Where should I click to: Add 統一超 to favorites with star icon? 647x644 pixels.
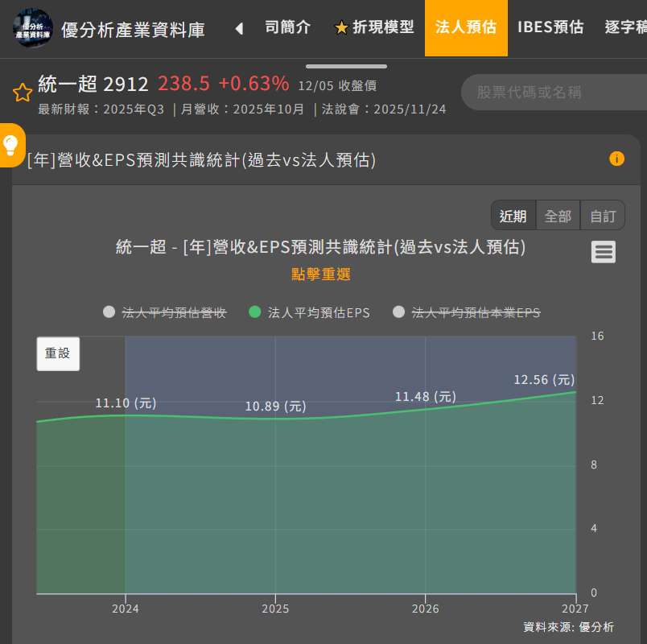(23, 93)
